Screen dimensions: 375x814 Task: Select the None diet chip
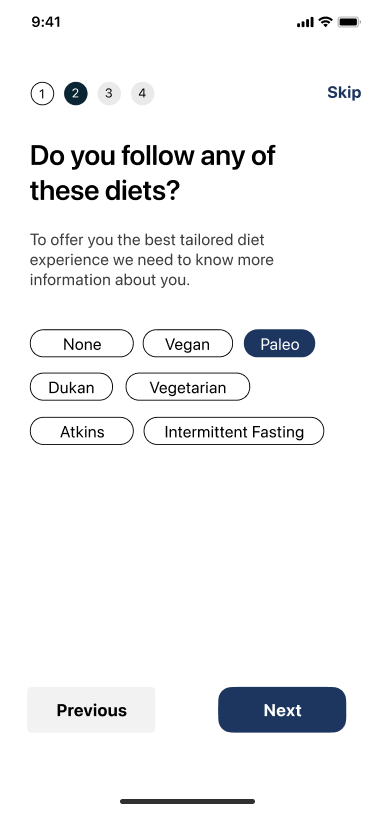(x=82, y=343)
